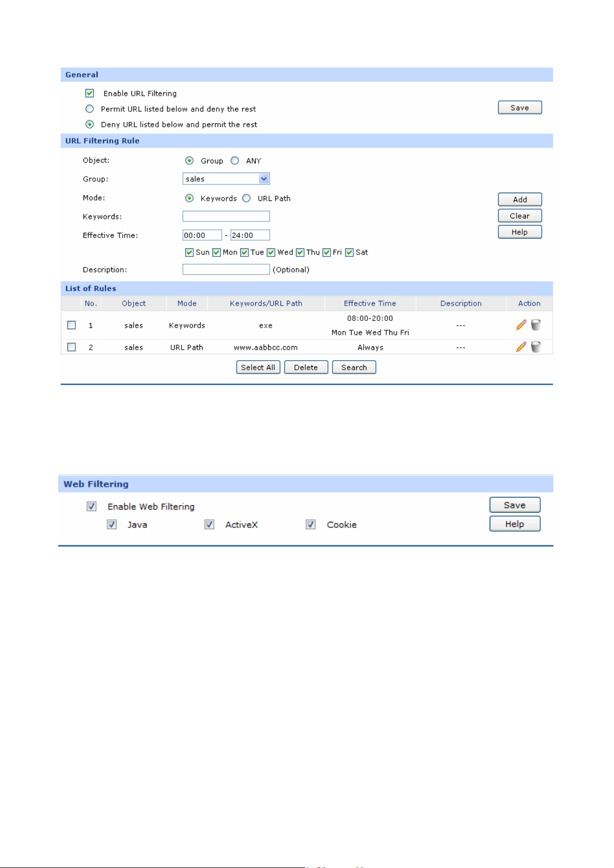Click the 08:00-20:00 time cell
The width and height of the screenshot is (614, 868).
370,318
